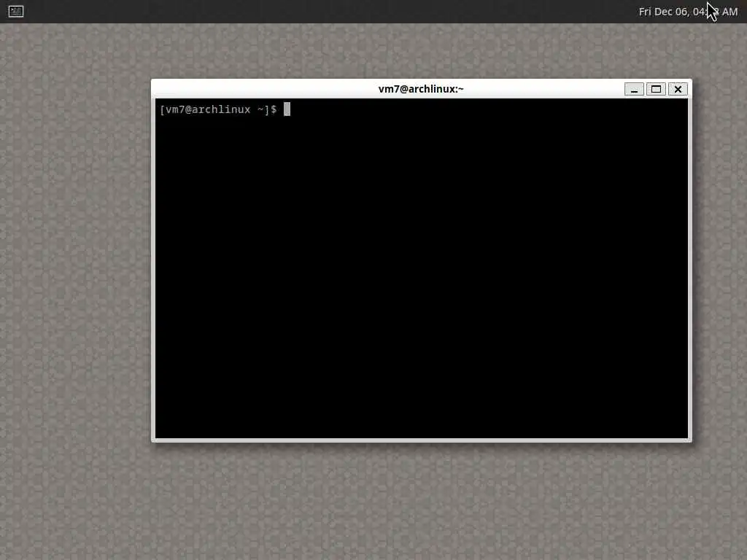Click the vm7@archlinux:~ window title
This screenshot has width=747, height=560.
421,89
